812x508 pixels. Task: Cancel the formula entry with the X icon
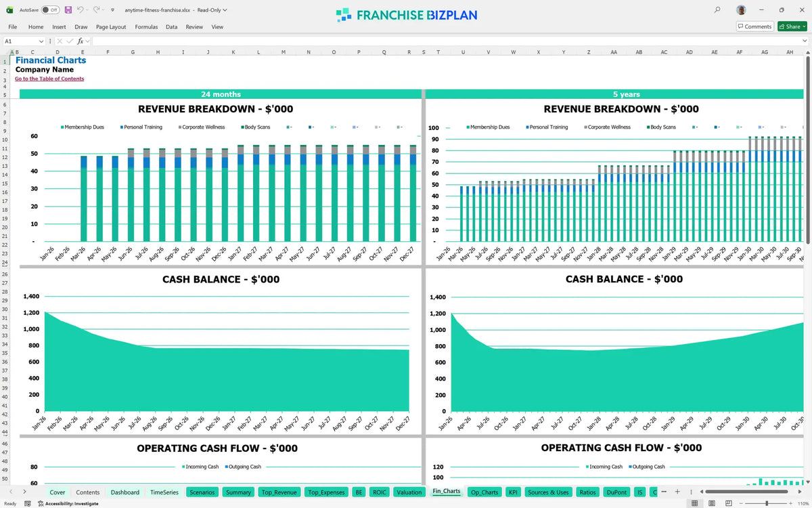tap(60, 41)
